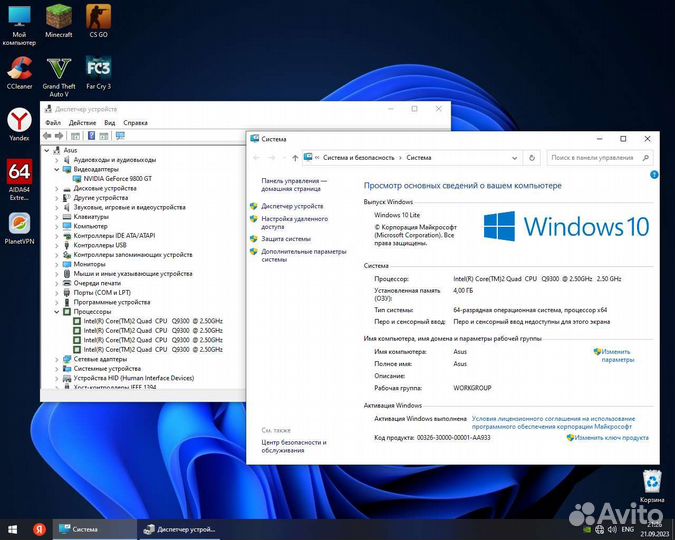
Task: Select Устройства HID tree item
Action: pos(133,378)
